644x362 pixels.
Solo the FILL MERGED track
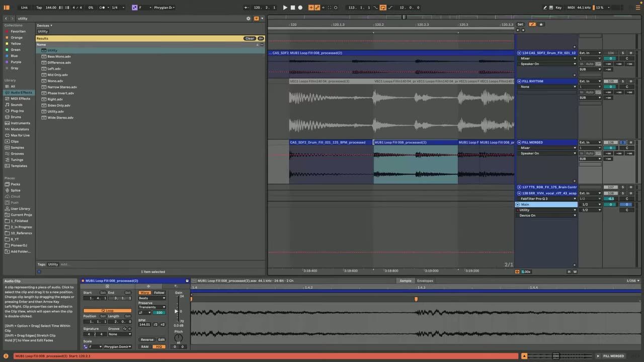(x=622, y=142)
